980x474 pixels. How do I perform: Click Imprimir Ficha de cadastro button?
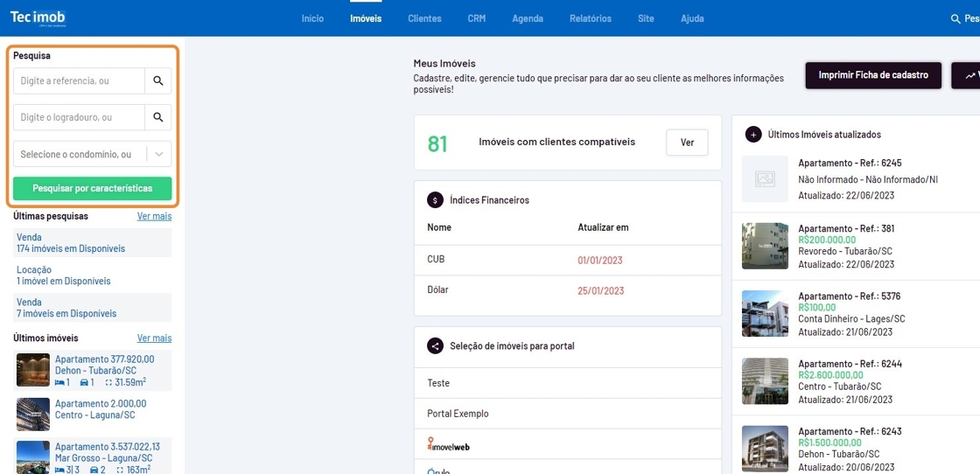pyautogui.click(x=872, y=75)
